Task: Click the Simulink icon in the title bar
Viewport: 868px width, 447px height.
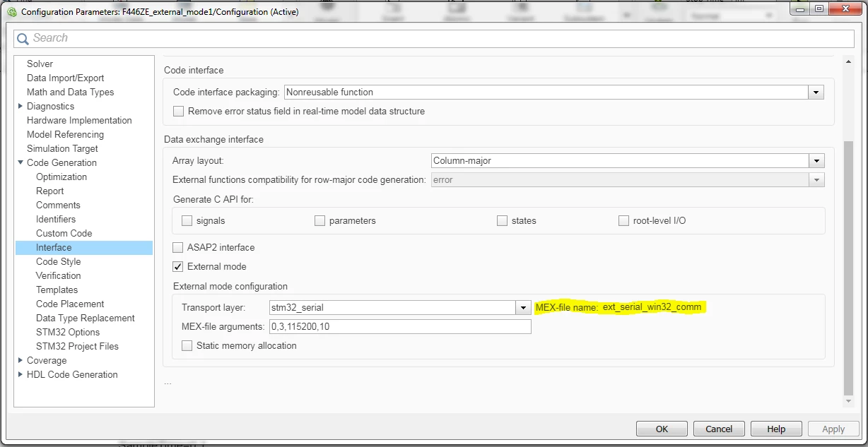Action: 11,12
